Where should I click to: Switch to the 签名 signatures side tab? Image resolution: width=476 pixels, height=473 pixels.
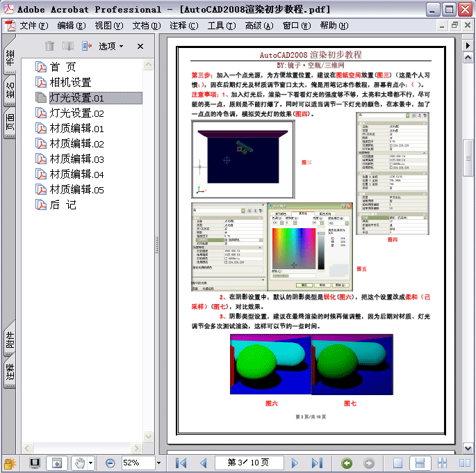pyautogui.click(x=10, y=90)
